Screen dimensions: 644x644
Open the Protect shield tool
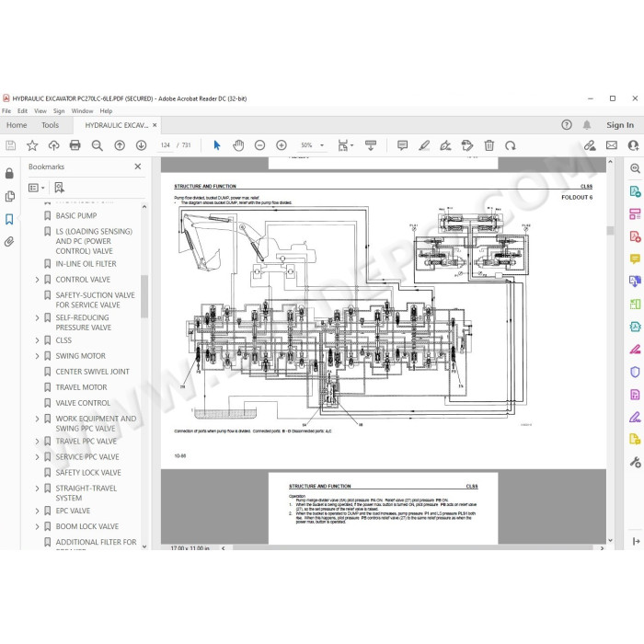click(635, 372)
